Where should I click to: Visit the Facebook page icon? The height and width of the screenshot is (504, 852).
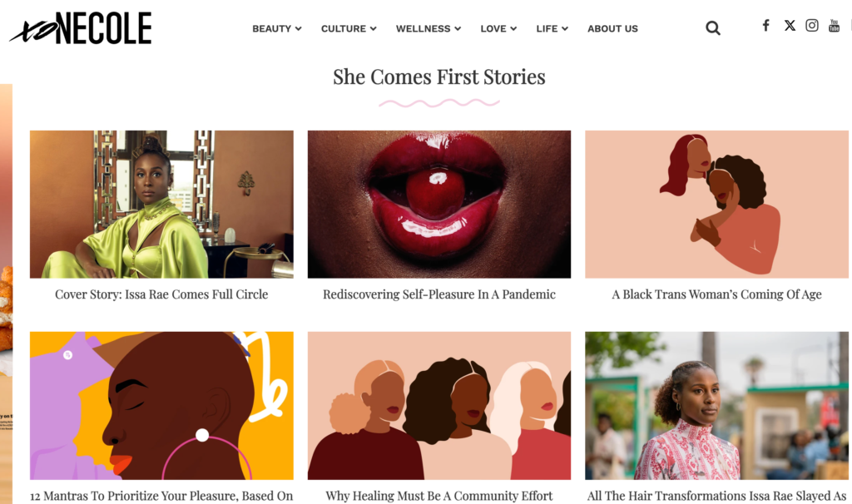pos(765,25)
